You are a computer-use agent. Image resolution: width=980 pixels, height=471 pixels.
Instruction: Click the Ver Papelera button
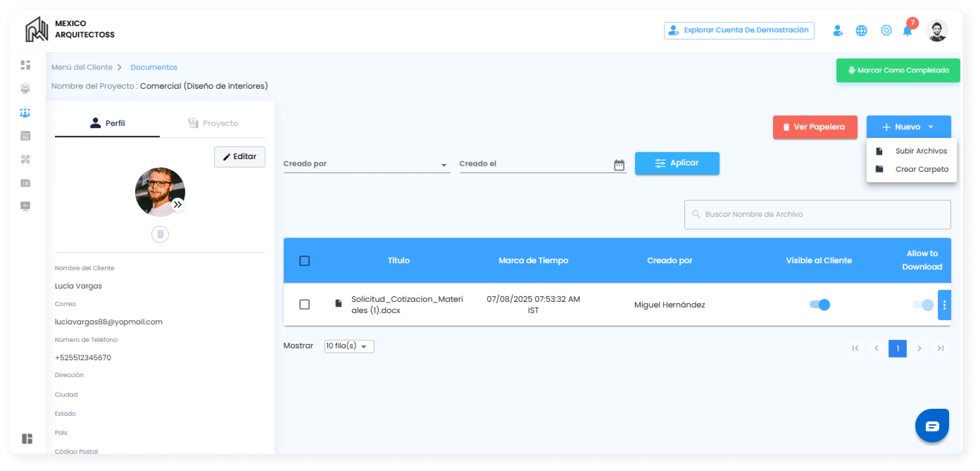815,127
